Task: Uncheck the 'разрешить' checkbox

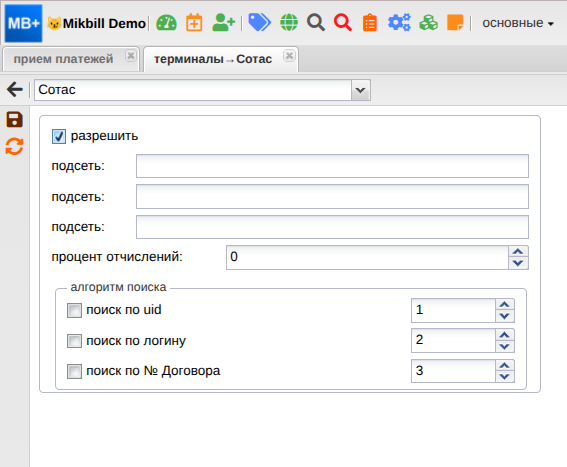Action: [x=59, y=136]
